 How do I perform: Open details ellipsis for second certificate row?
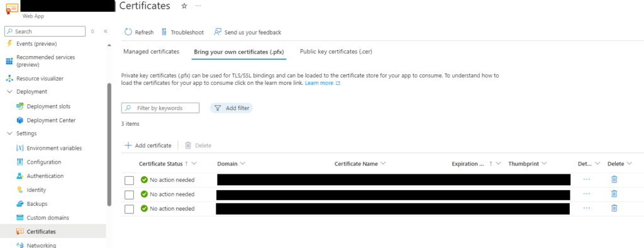tap(587, 194)
